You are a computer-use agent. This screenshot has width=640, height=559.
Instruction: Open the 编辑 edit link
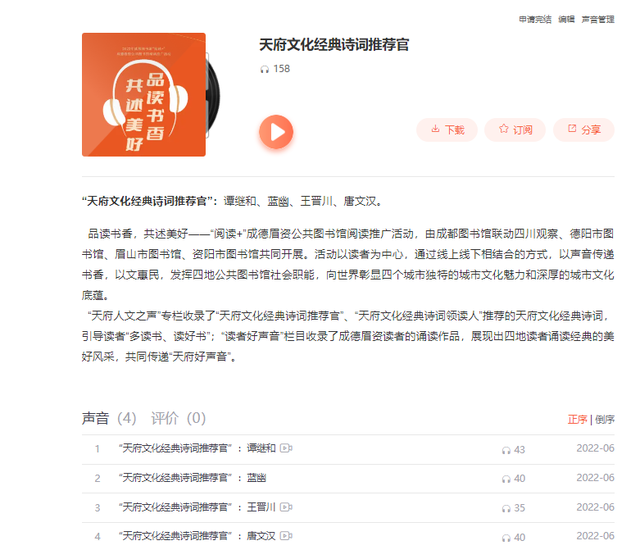tap(566, 19)
